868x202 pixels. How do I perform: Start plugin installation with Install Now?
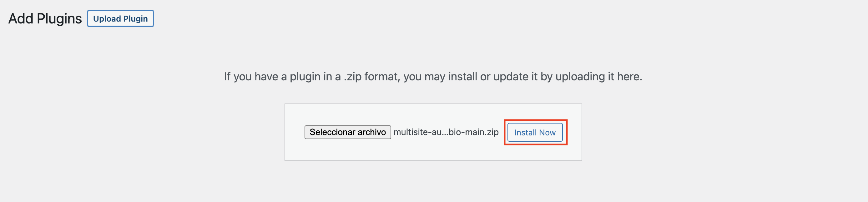(x=535, y=132)
